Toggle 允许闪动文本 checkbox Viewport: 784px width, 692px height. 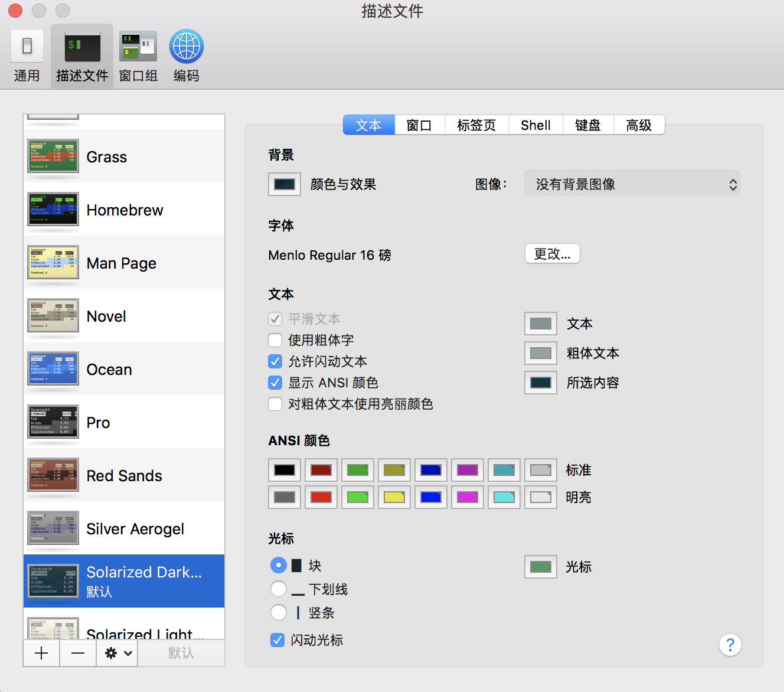tap(275, 361)
